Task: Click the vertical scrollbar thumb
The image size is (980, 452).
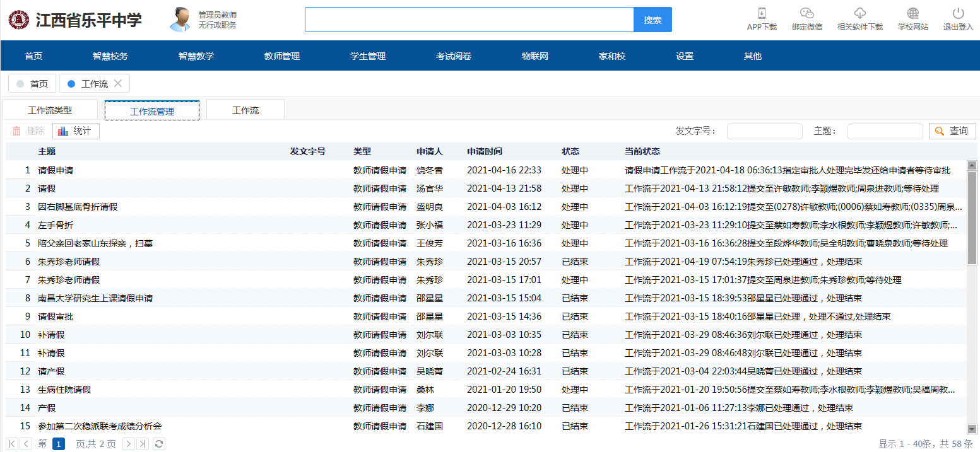Action: click(972, 218)
